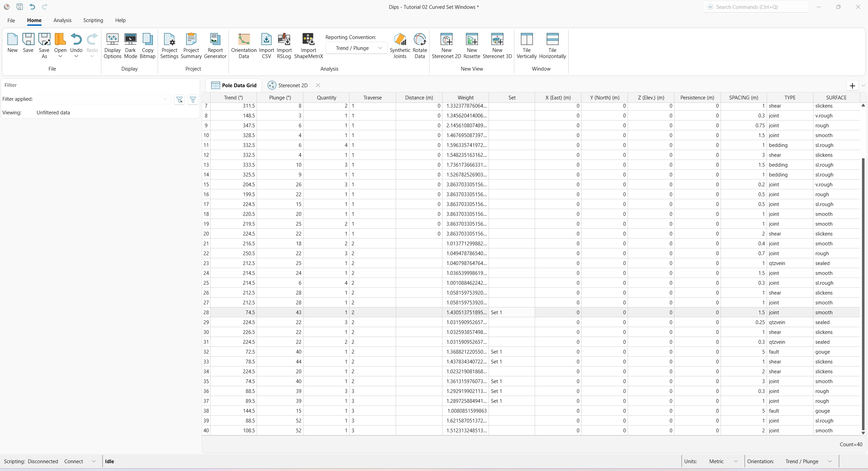Create a New Stereonet 3D view
This screenshot has width=868, height=471.
(497, 46)
